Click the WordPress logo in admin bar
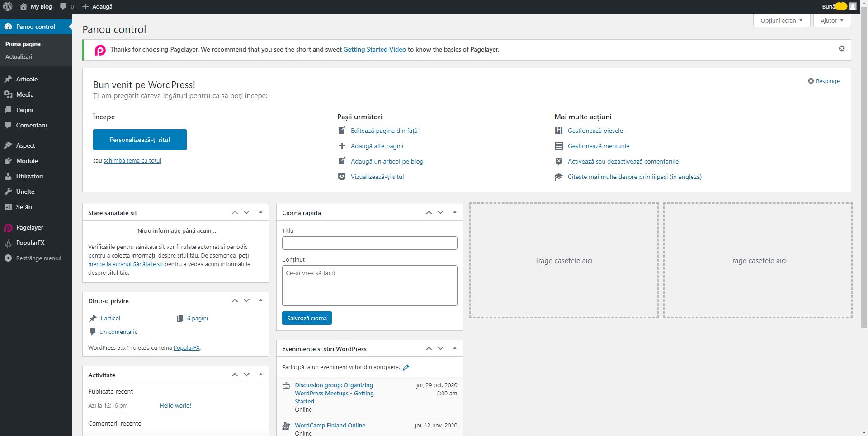The image size is (868, 436). click(8, 6)
